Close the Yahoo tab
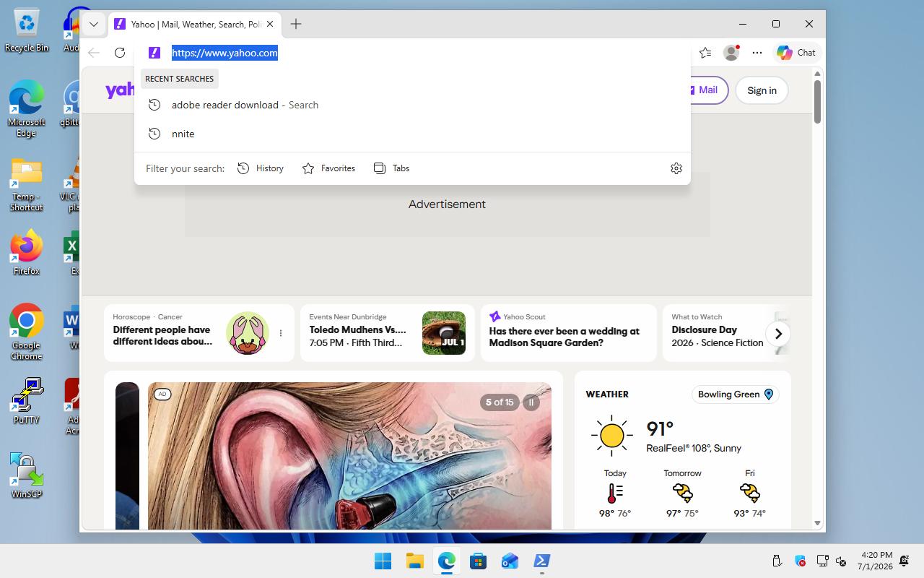Image resolution: width=924 pixels, height=578 pixels. 270,24
